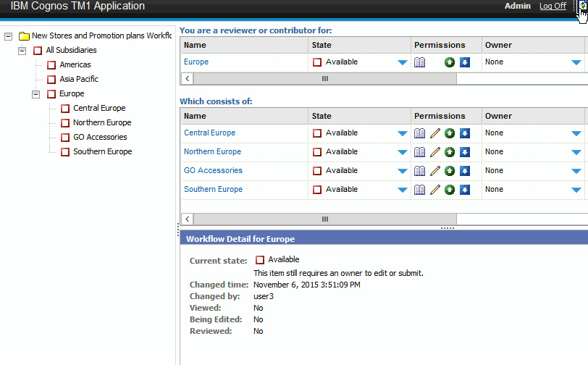
Task: Select Asia Pacific in the tree
Action: tap(78, 80)
